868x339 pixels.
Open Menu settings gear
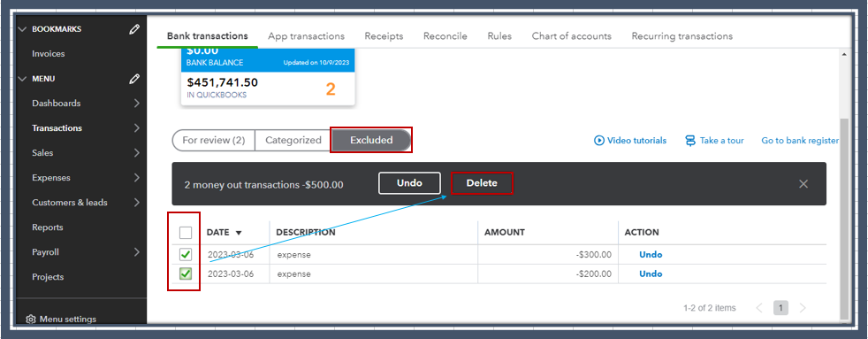point(31,319)
